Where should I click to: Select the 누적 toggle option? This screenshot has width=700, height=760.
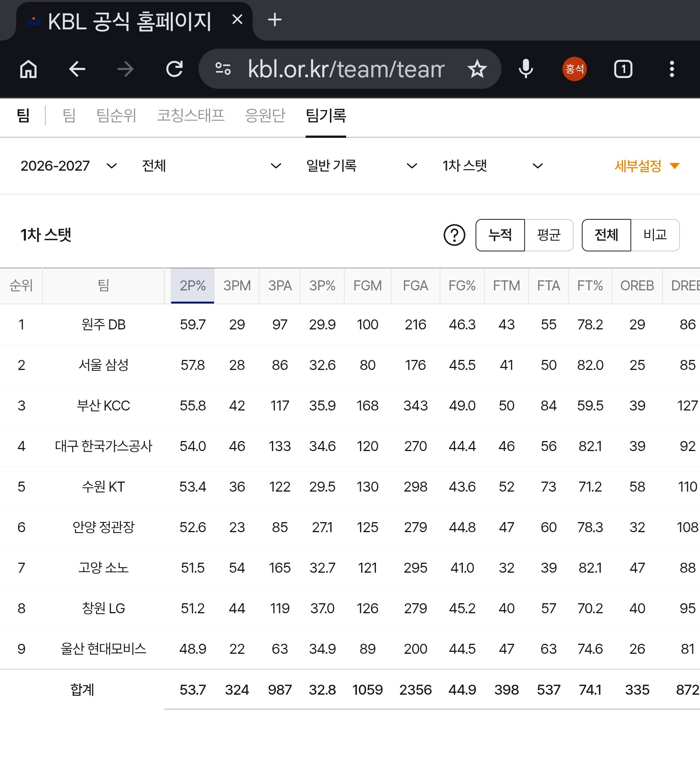coord(500,235)
